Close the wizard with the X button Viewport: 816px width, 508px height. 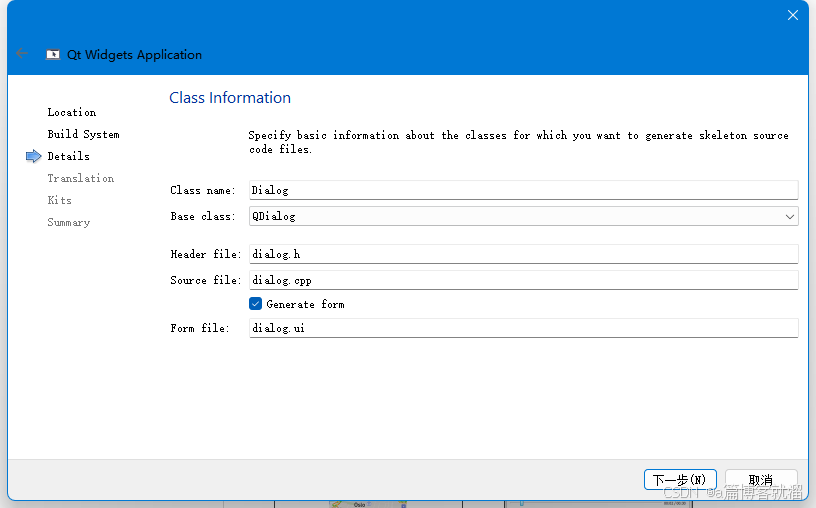click(793, 15)
